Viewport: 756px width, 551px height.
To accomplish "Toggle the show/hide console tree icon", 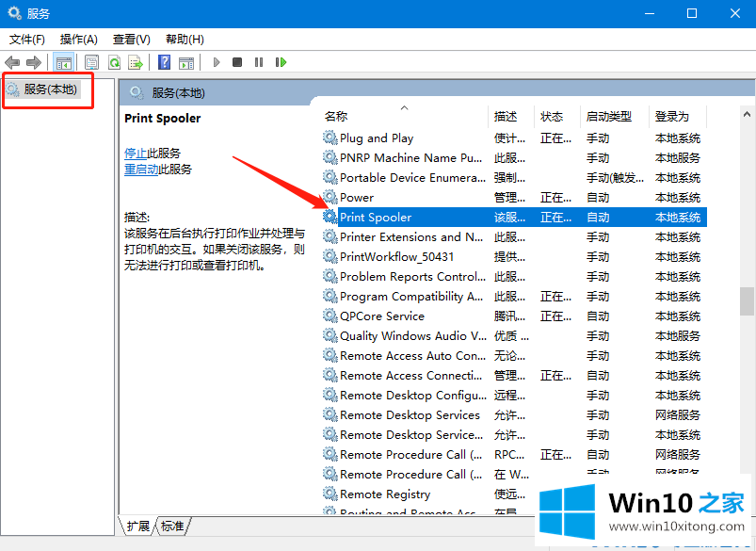I will pos(64,62).
